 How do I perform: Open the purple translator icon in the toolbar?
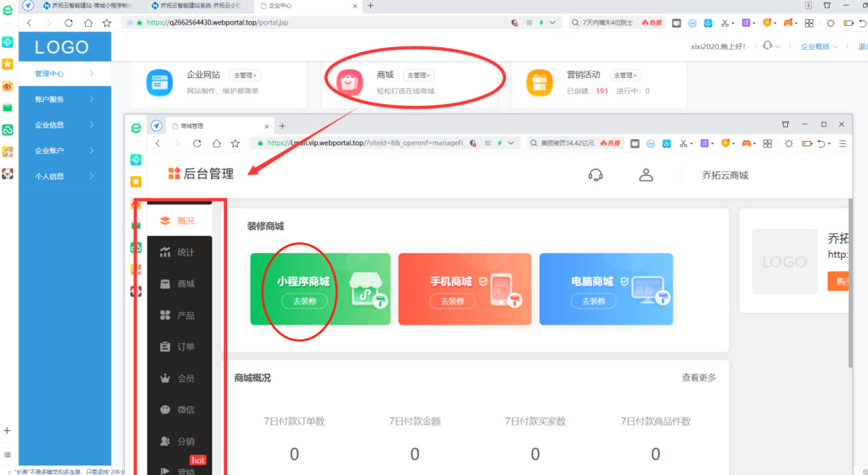746,23
